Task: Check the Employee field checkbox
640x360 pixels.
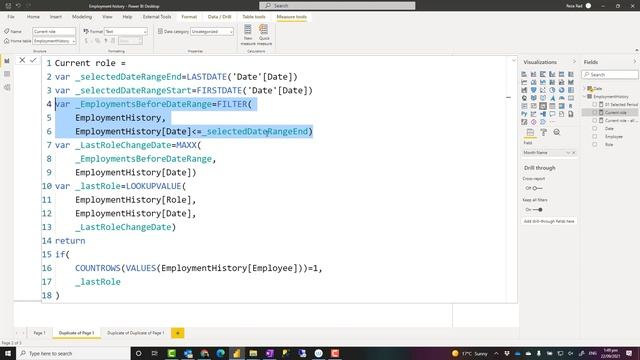Action: point(595,136)
